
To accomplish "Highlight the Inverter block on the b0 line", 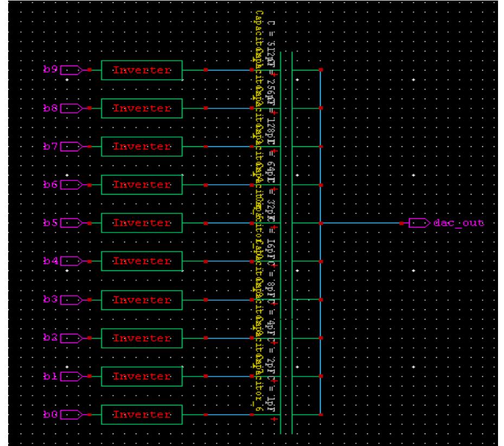I will [142, 415].
